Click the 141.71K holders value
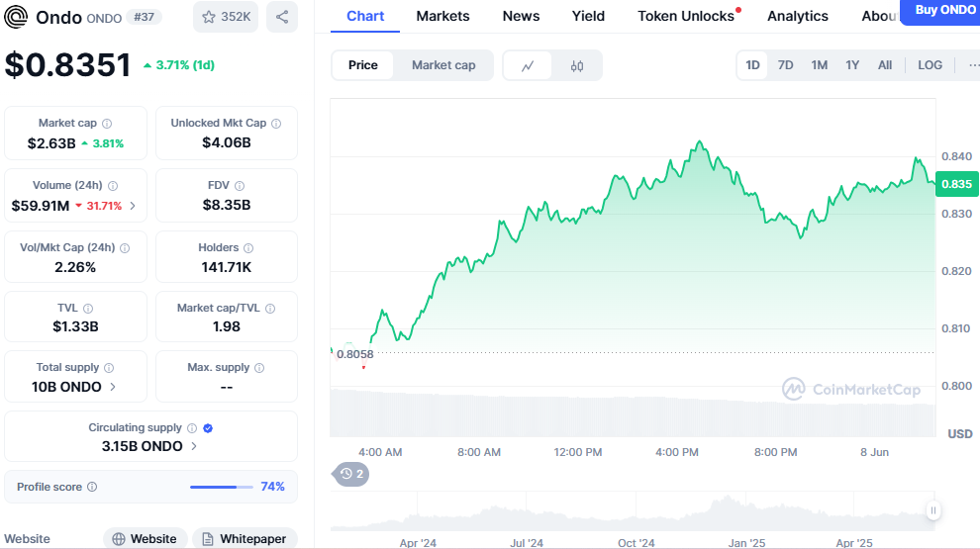The width and height of the screenshot is (980, 549). click(x=227, y=267)
